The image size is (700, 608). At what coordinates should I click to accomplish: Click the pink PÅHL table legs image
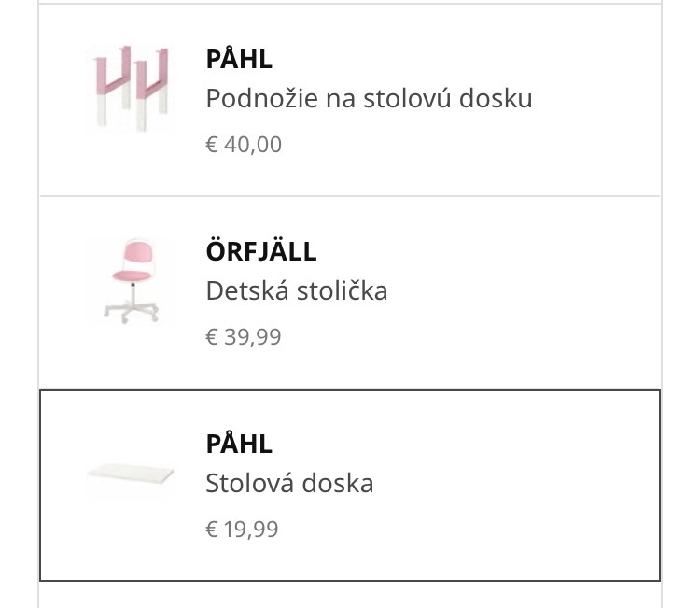[130, 89]
